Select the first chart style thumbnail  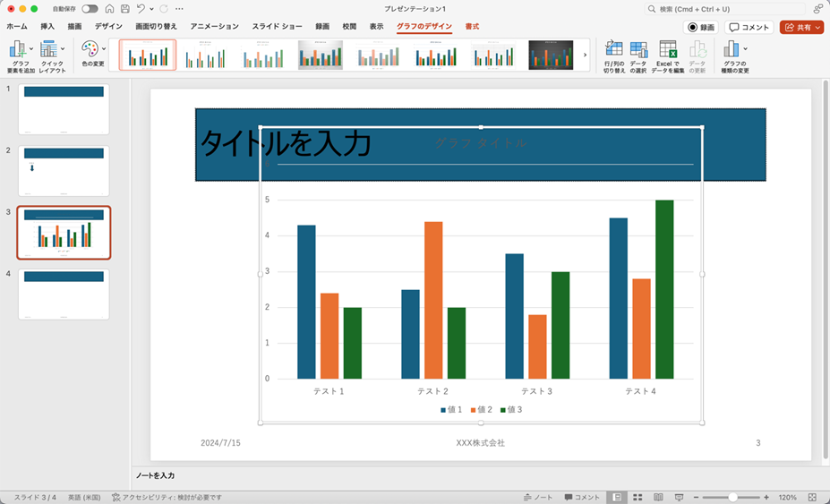[148, 55]
